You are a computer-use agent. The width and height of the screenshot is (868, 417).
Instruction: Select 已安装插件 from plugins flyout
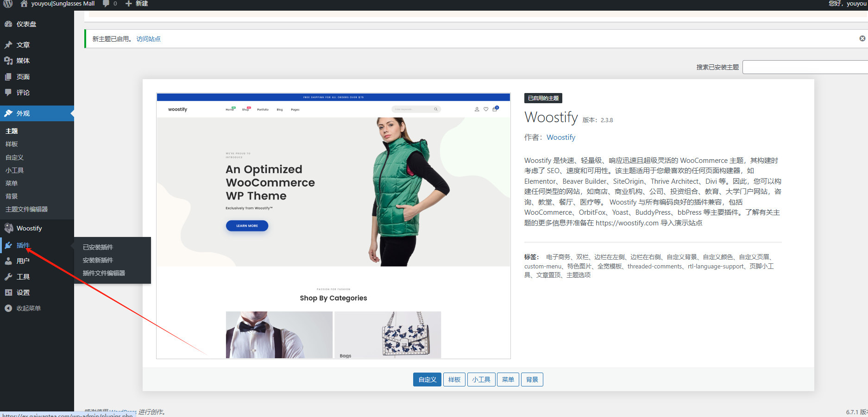98,247
